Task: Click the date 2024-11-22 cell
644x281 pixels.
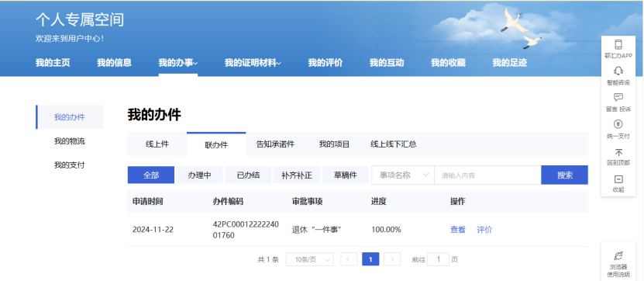Action: coord(153,230)
